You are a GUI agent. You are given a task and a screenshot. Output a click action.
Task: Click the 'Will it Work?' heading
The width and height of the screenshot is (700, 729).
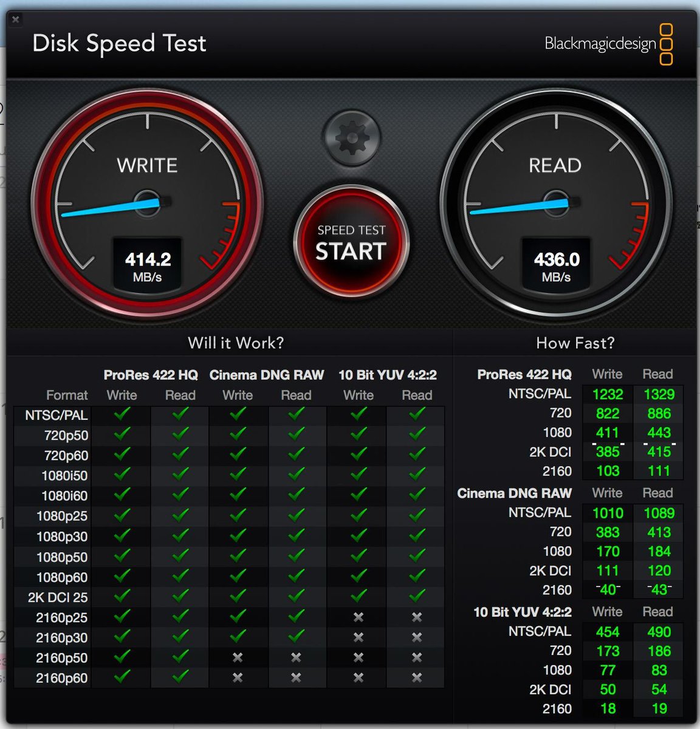coord(236,343)
